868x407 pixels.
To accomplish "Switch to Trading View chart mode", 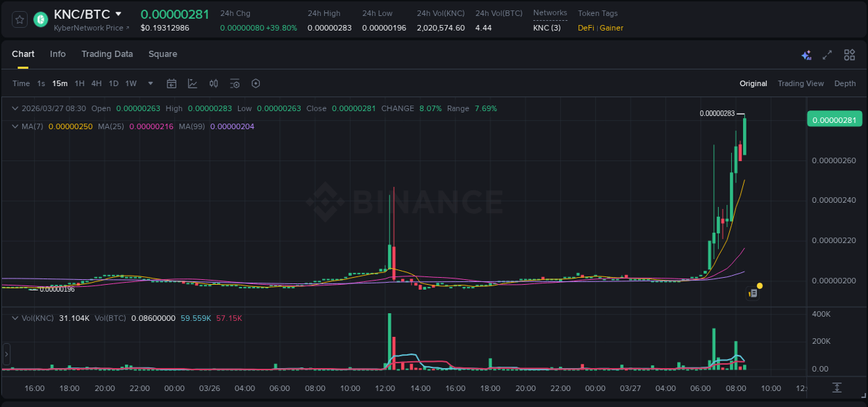I will click(801, 83).
